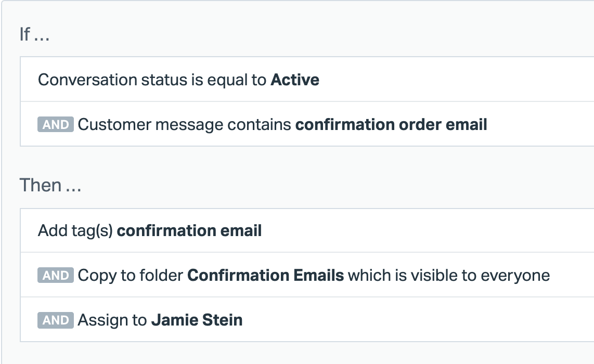Image resolution: width=594 pixels, height=364 pixels.
Task: Select the bold Active status value
Action: pyautogui.click(x=295, y=80)
